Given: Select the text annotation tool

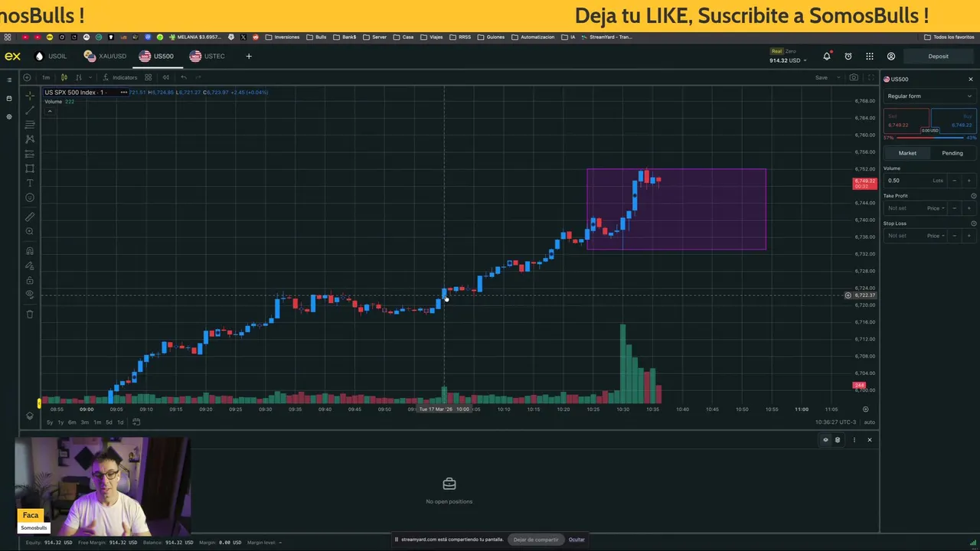Looking at the screenshot, I should [x=30, y=183].
